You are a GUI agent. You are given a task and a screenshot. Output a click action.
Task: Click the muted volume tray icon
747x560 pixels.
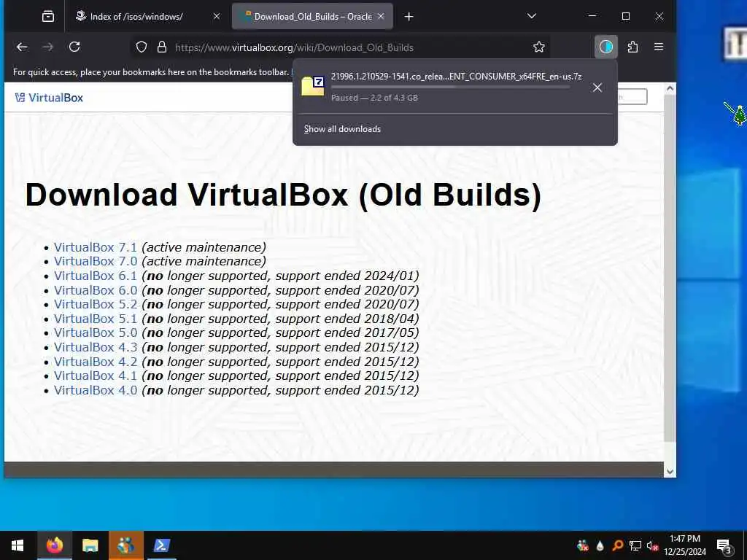pyautogui.click(x=652, y=545)
